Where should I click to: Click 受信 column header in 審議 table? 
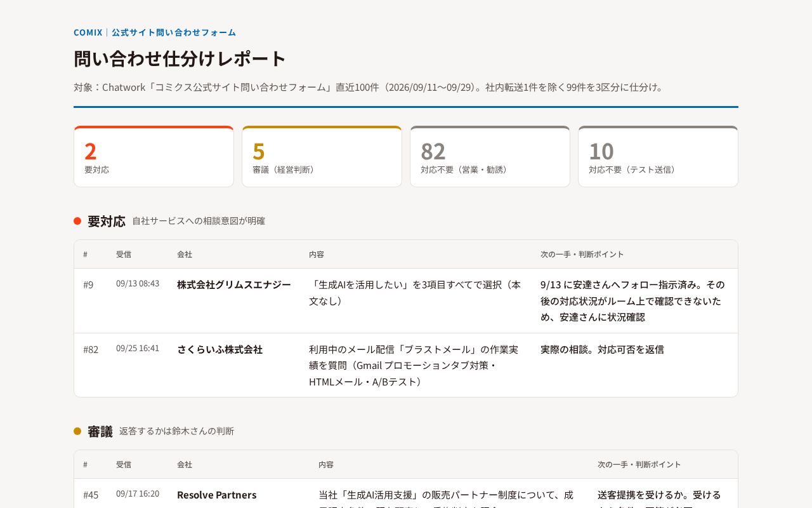click(x=124, y=464)
